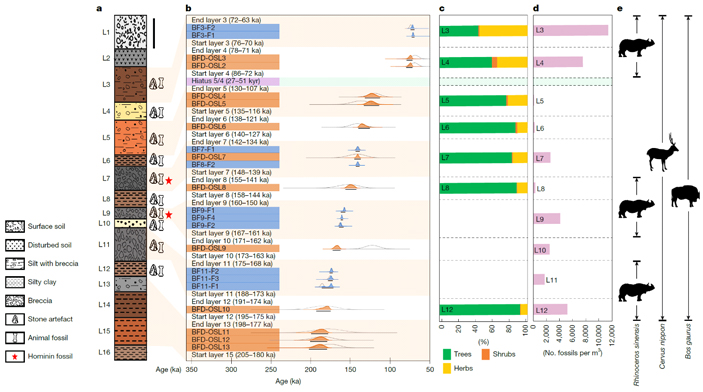Viewport: 703px width, 392px height.
Task: Click the deer silhouette in panel e
Action: coord(663,152)
